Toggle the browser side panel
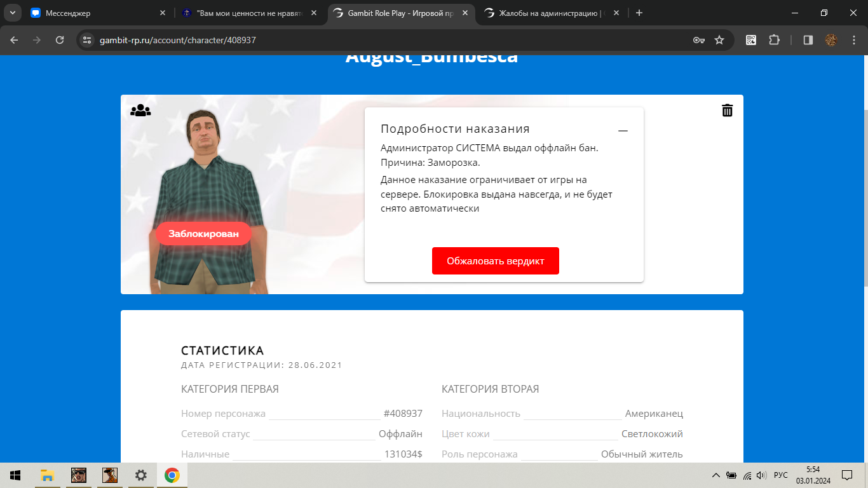This screenshot has height=488, width=868. 808,40
